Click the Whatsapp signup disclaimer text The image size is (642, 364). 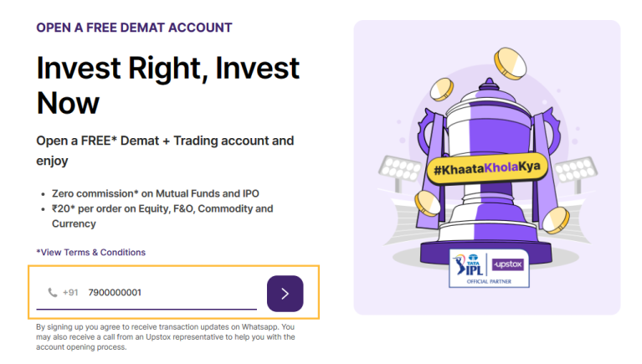[x=166, y=337]
